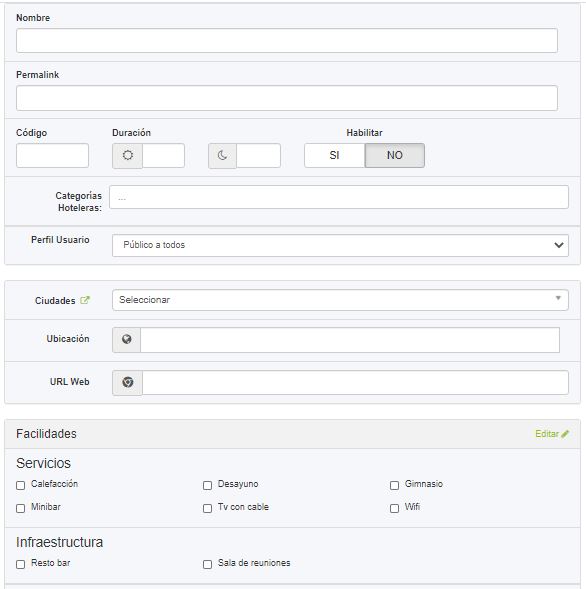Click the Categorías Hoteleras multi-select field

339,197
